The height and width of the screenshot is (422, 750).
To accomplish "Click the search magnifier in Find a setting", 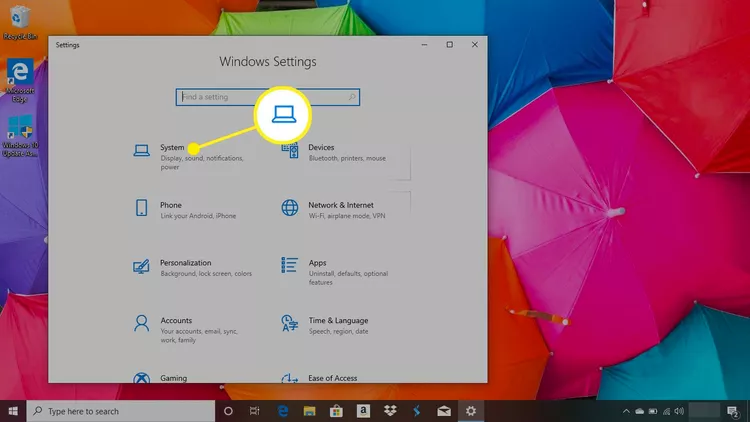I will pyautogui.click(x=352, y=97).
